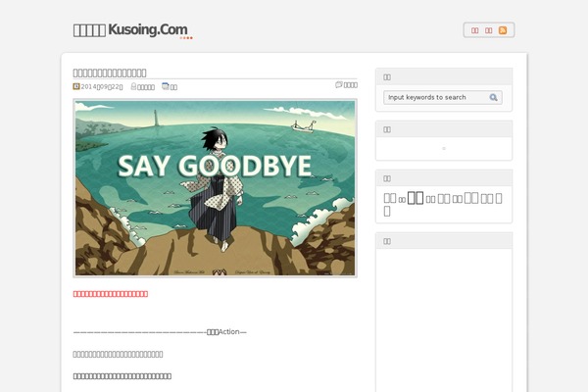The image size is (588, 392).
Task: Click the author person icon
Action: click(133, 86)
